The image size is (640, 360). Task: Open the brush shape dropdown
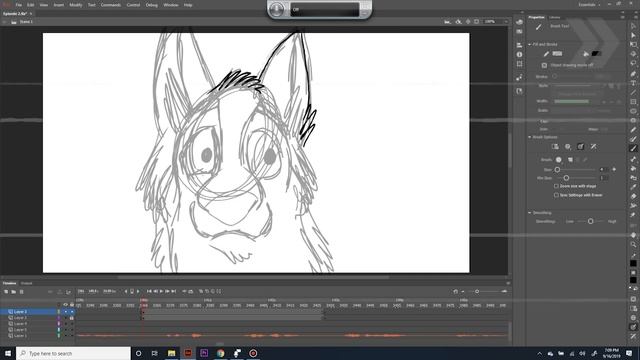click(x=558, y=160)
